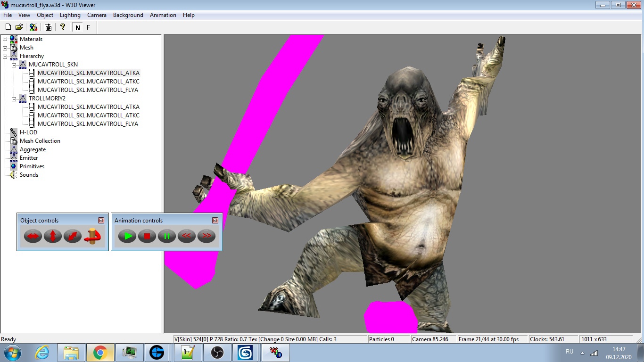Open Internet Explorer from taskbar
The height and width of the screenshot is (362, 644).
click(42, 353)
